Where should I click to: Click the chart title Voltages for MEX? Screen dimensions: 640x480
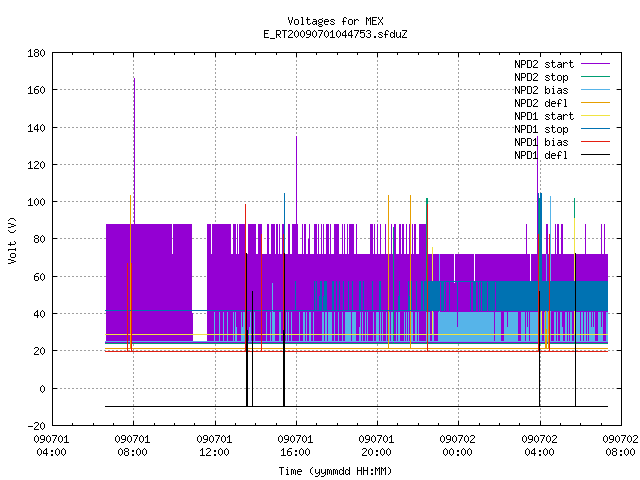click(x=335, y=21)
